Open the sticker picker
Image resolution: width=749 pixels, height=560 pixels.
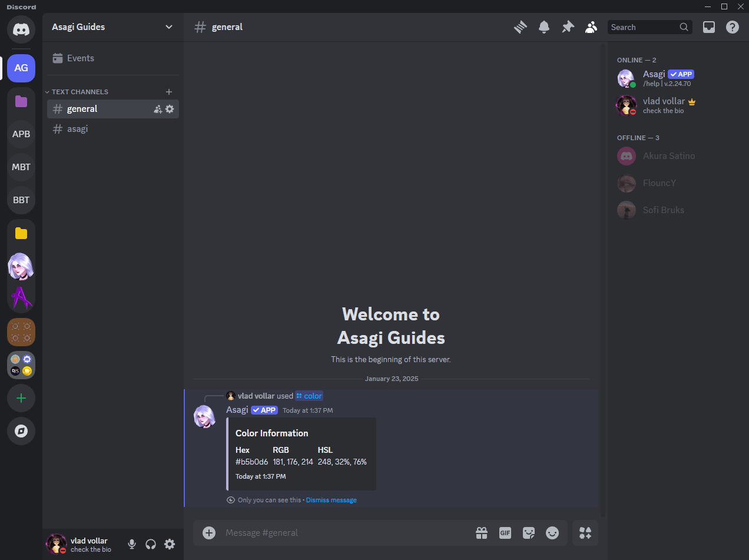pyautogui.click(x=529, y=533)
